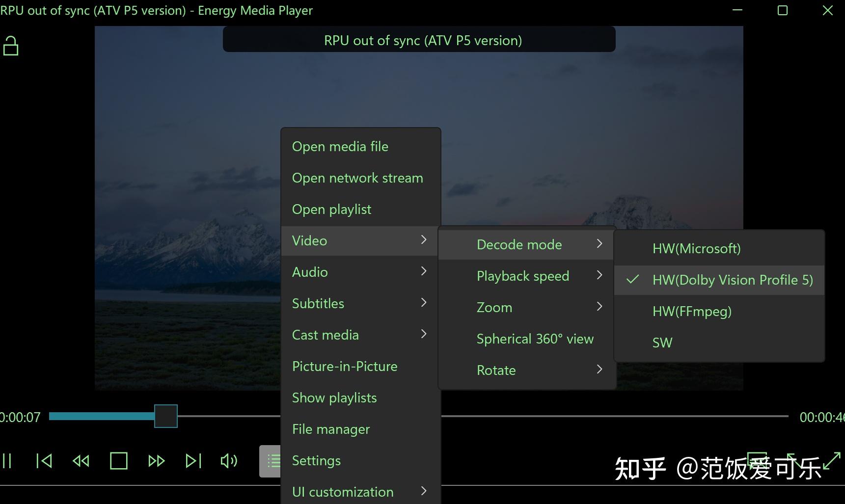Click the lock interface icon
This screenshot has height=504, width=845.
click(x=11, y=46)
